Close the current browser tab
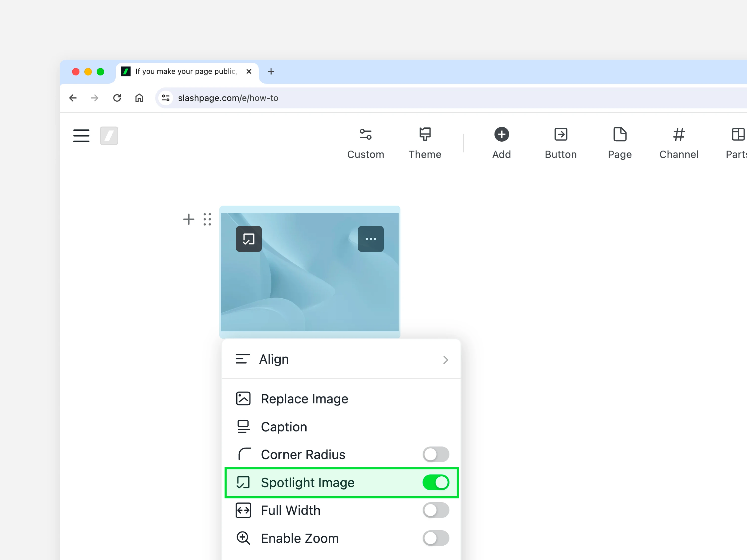The width and height of the screenshot is (747, 560). tap(249, 72)
